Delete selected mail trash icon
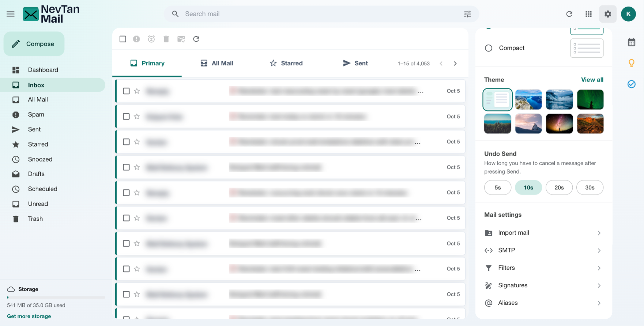The width and height of the screenshot is (644, 326). click(x=166, y=39)
